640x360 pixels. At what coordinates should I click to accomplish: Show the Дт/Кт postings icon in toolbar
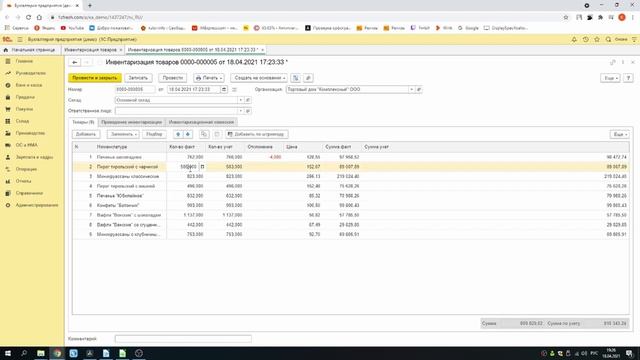click(x=296, y=78)
